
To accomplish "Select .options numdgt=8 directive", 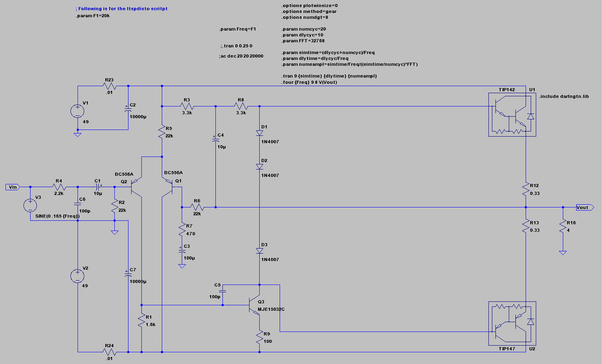I will click(x=305, y=17).
